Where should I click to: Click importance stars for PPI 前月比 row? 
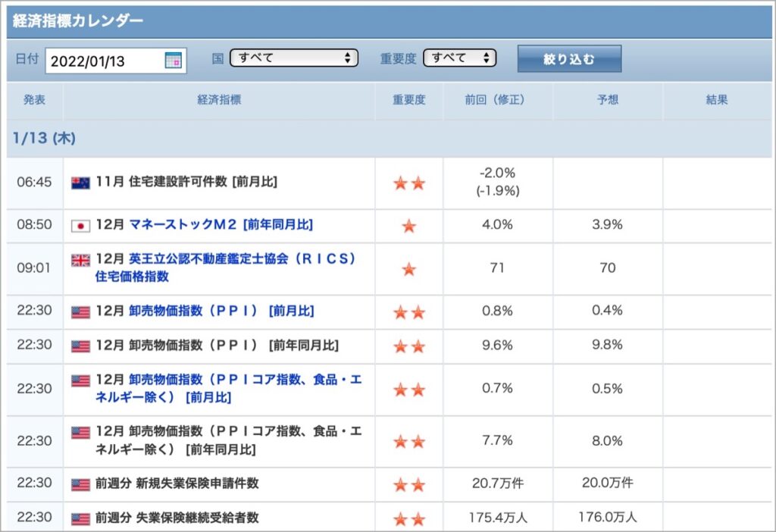409,312
